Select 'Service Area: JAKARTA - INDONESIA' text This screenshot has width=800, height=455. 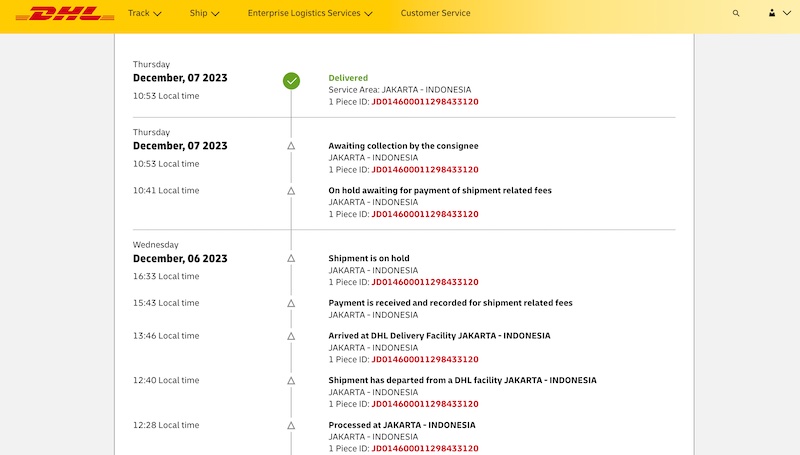click(x=399, y=90)
